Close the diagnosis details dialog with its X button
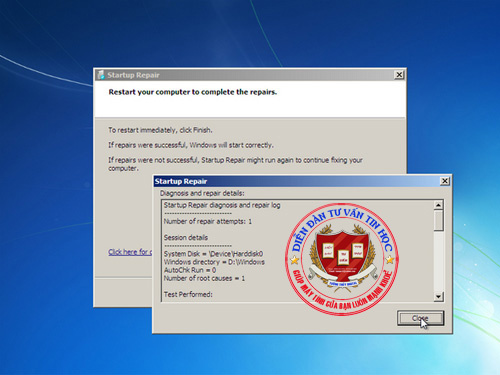The width and height of the screenshot is (500, 375). pos(445,181)
